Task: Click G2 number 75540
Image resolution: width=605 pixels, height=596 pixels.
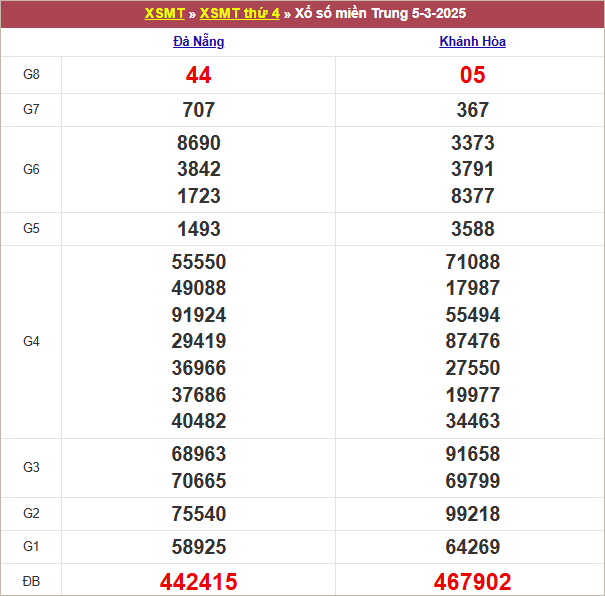Action: (x=199, y=514)
